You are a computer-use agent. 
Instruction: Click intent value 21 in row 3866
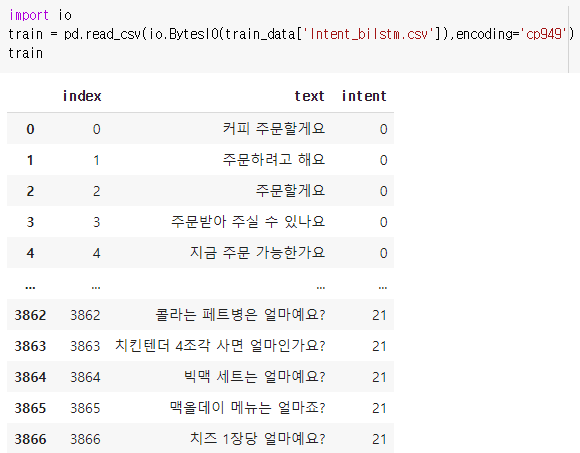[x=380, y=440]
